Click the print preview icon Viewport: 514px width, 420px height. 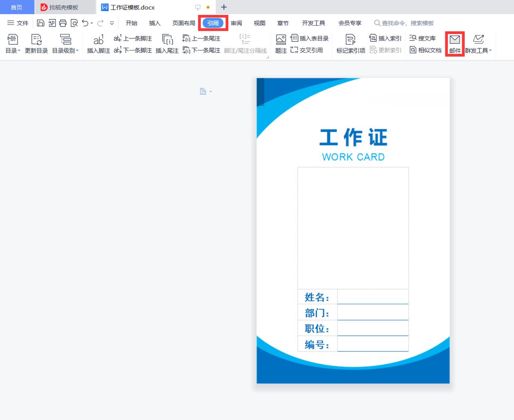pos(74,23)
